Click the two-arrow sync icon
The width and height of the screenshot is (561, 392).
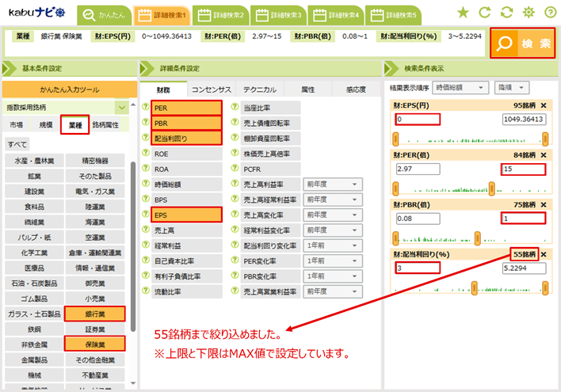click(506, 13)
